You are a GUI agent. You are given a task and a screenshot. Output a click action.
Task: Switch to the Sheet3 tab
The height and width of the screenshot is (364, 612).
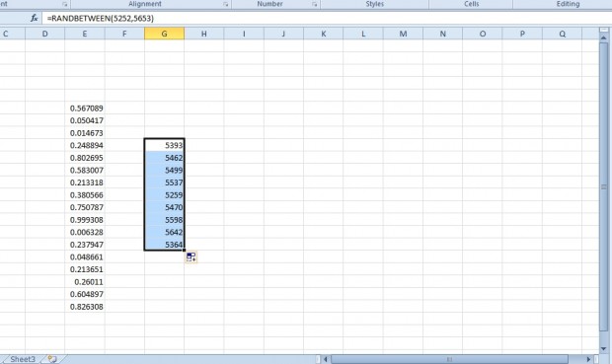23,359
